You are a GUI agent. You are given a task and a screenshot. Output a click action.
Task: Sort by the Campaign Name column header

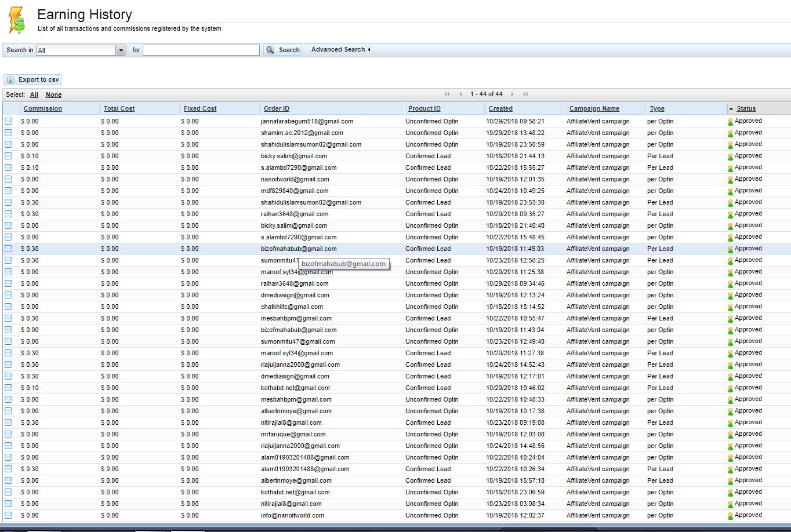click(594, 108)
